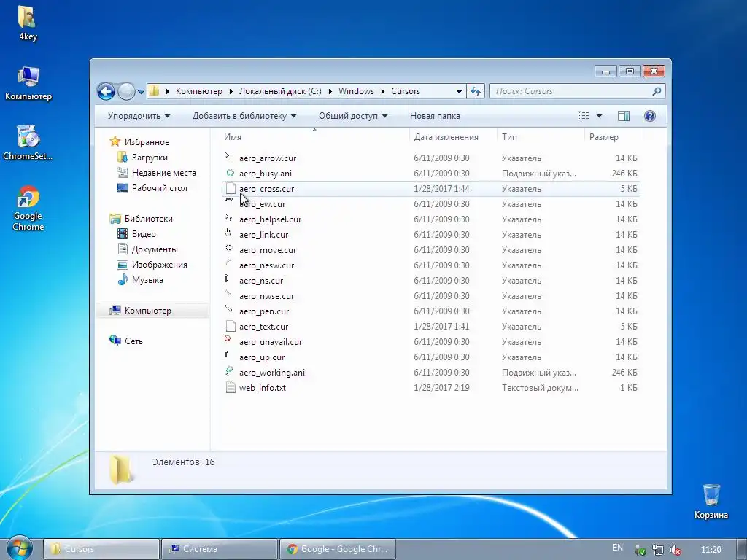Image resolution: width=747 pixels, height=560 pixels.
Task: Sort by the Размер column header
Action: pyautogui.click(x=603, y=136)
